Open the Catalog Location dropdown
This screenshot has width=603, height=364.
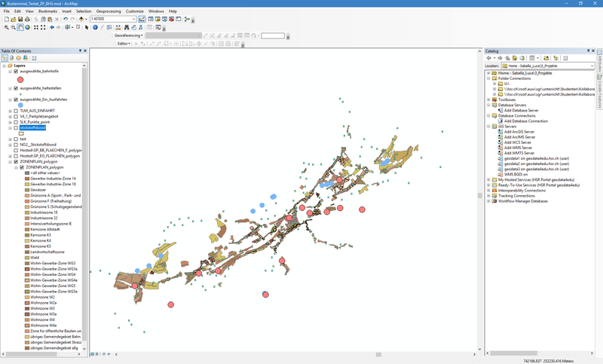coord(591,66)
